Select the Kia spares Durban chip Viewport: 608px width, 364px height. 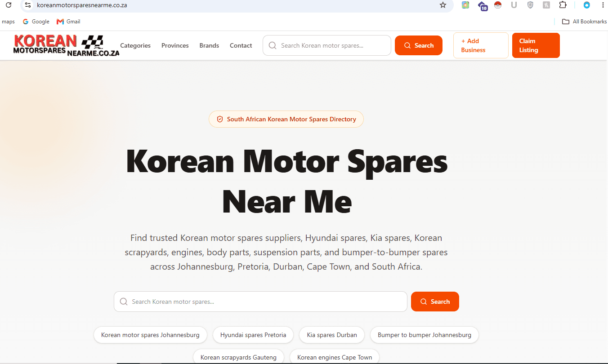(x=332, y=335)
